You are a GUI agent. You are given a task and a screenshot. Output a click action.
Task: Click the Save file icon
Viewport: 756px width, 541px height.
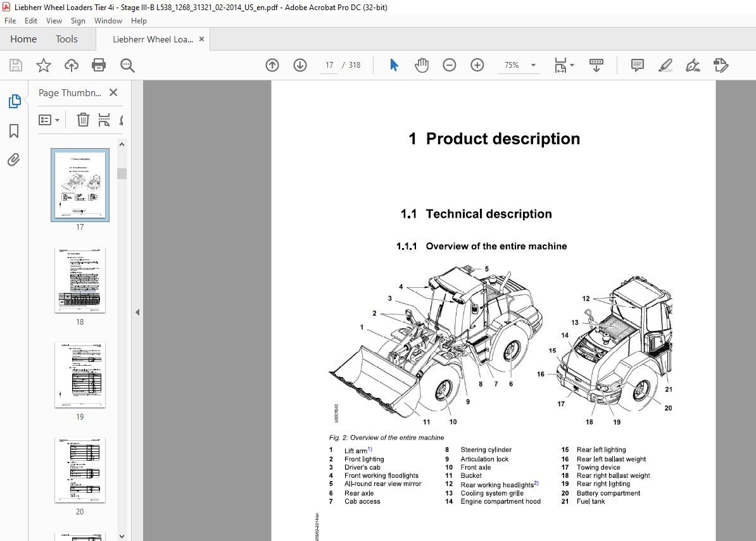coord(16,65)
